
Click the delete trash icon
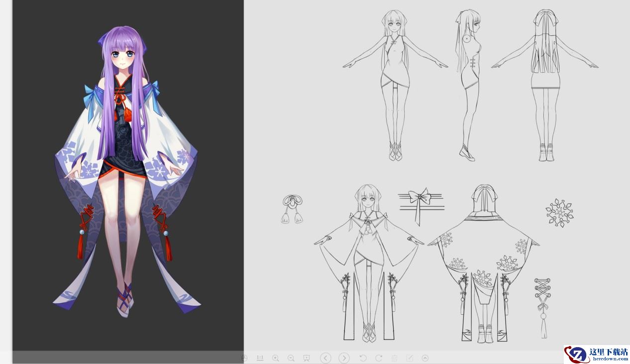pos(394,358)
